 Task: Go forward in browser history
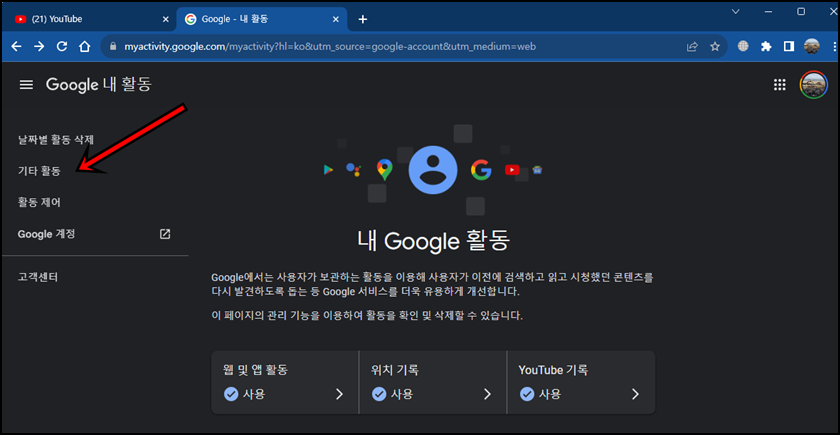coord(39,47)
